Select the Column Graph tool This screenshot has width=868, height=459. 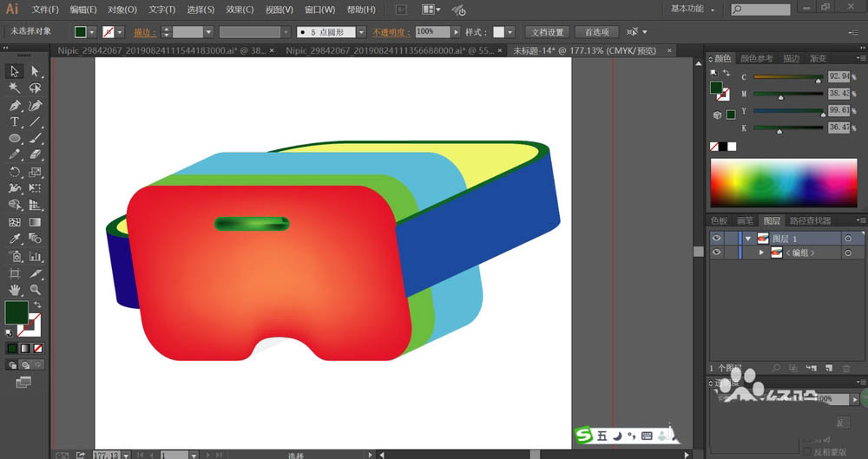click(36, 256)
